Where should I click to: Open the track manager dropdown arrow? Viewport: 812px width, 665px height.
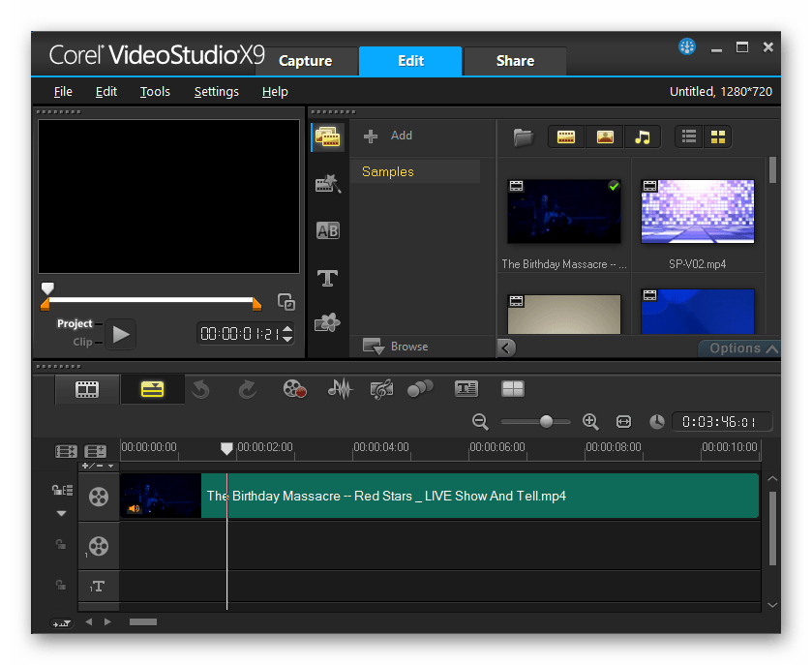pyautogui.click(x=110, y=467)
